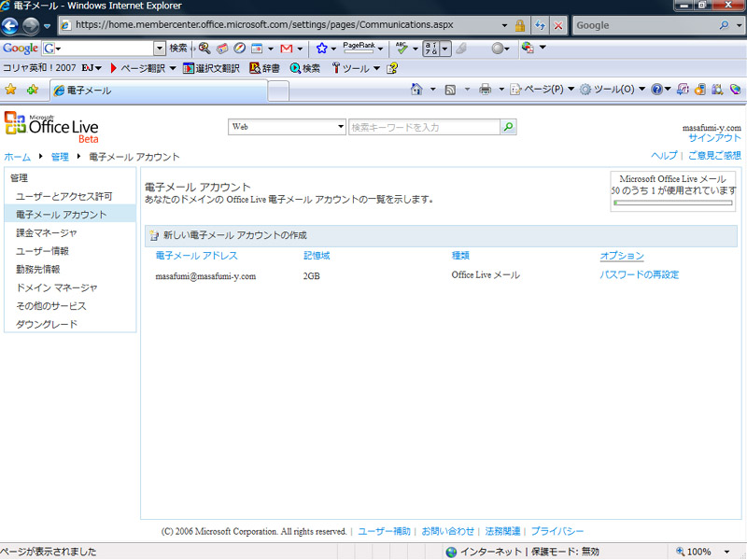
Task: Click the magnifier in Google search box
Action: click(x=725, y=25)
